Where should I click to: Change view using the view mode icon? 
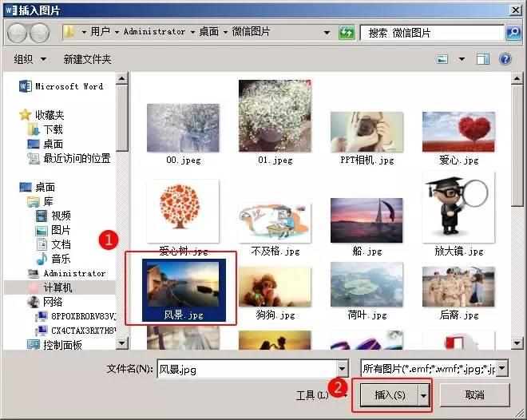point(442,59)
